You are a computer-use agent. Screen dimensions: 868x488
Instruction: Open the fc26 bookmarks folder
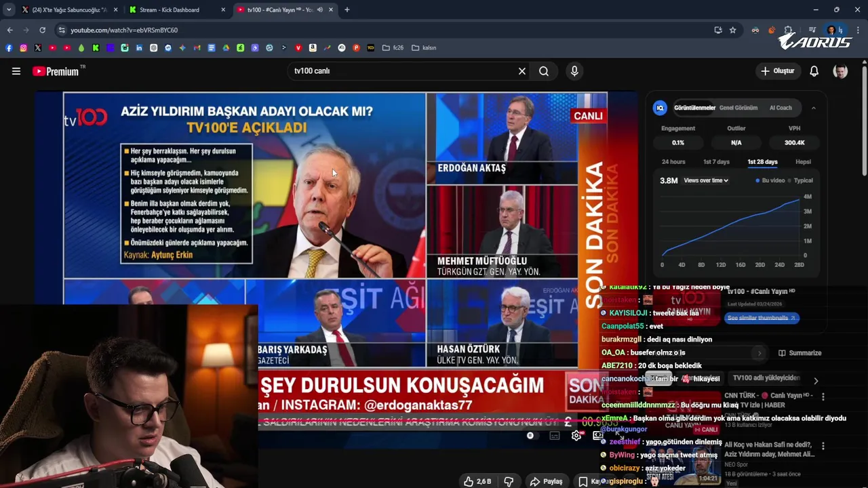click(393, 47)
